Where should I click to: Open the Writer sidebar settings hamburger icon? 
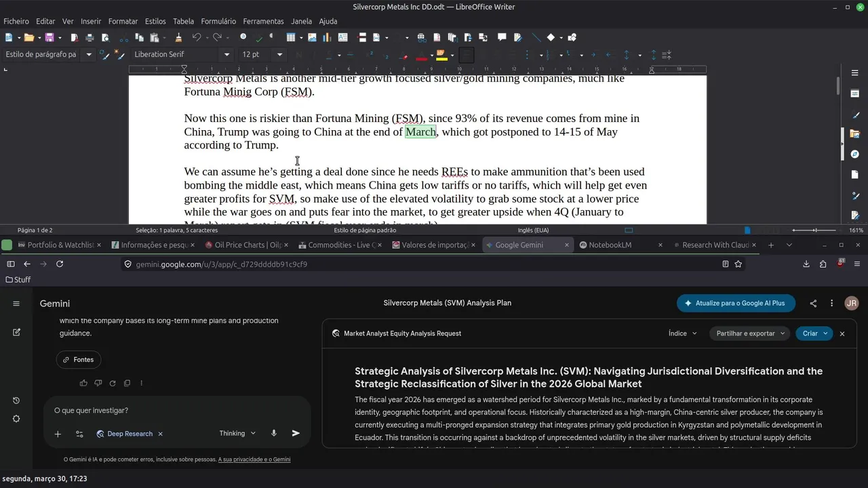pos(855,73)
